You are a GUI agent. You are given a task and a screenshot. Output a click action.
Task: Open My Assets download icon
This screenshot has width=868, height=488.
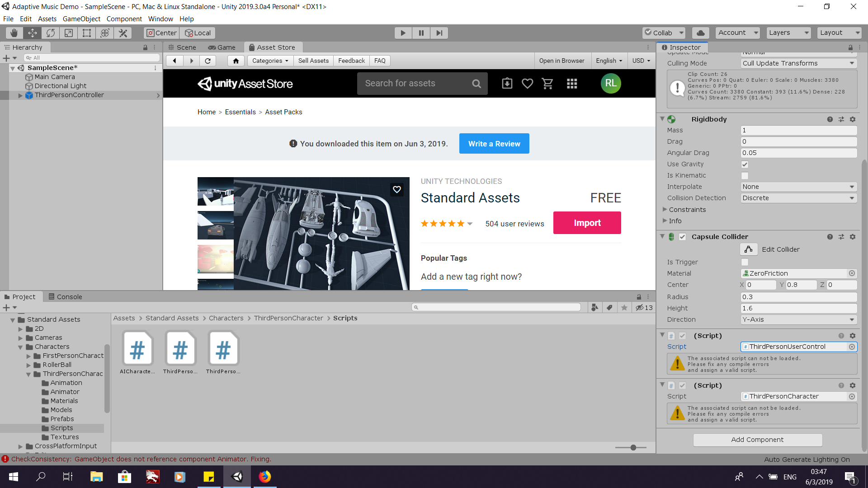tap(507, 84)
